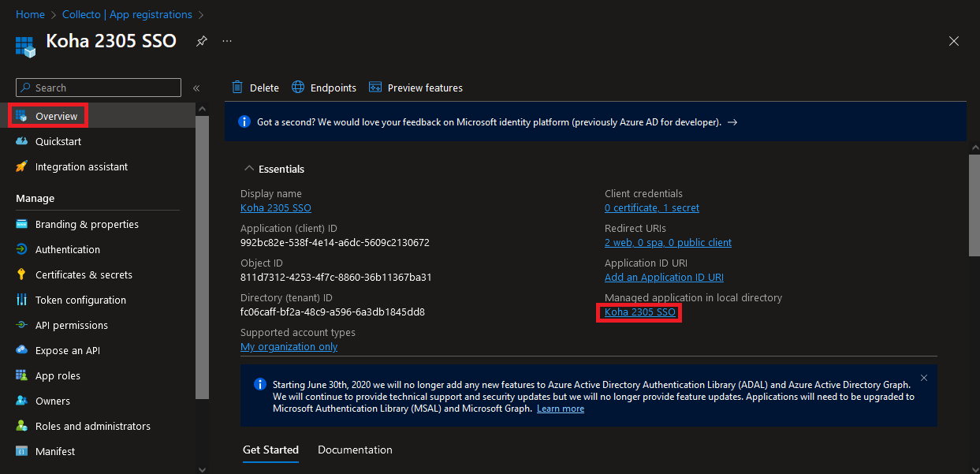Click the sidebar Search box
The image size is (980, 474).
tap(99, 88)
